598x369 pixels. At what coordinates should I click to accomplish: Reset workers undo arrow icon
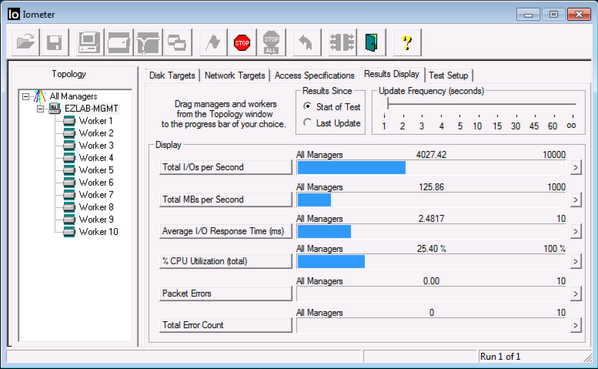click(x=306, y=42)
